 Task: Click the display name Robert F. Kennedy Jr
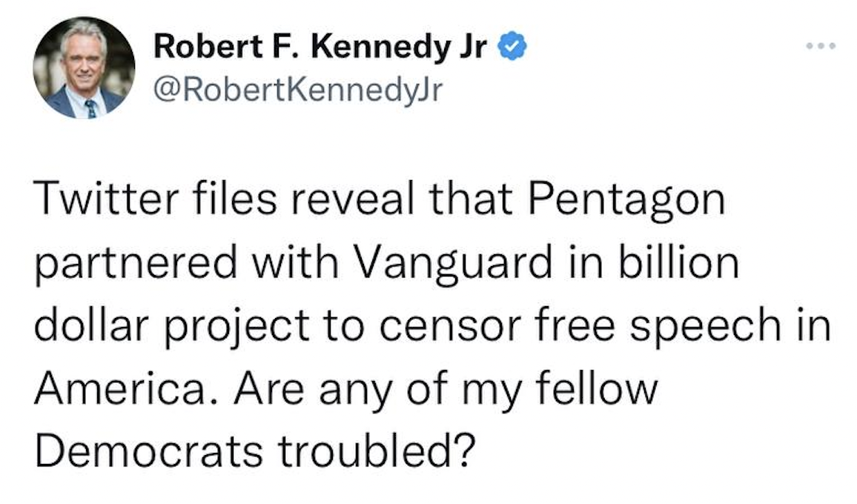(x=320, y=47)
